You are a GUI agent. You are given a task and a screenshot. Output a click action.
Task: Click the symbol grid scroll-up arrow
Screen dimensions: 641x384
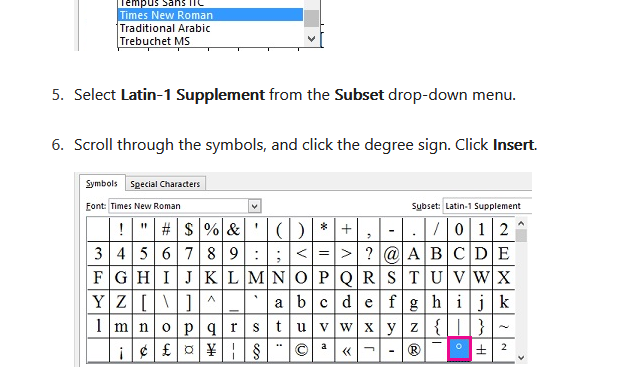point(521,223)
